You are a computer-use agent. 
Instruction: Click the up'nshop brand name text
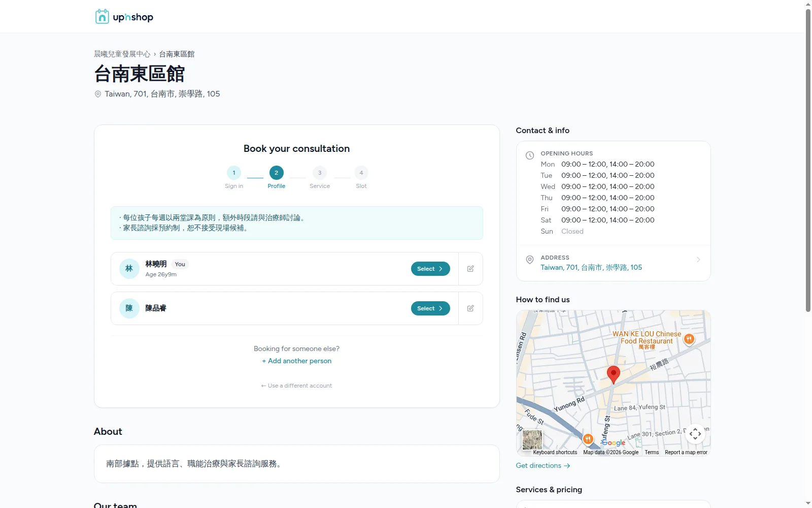[133, 17]
